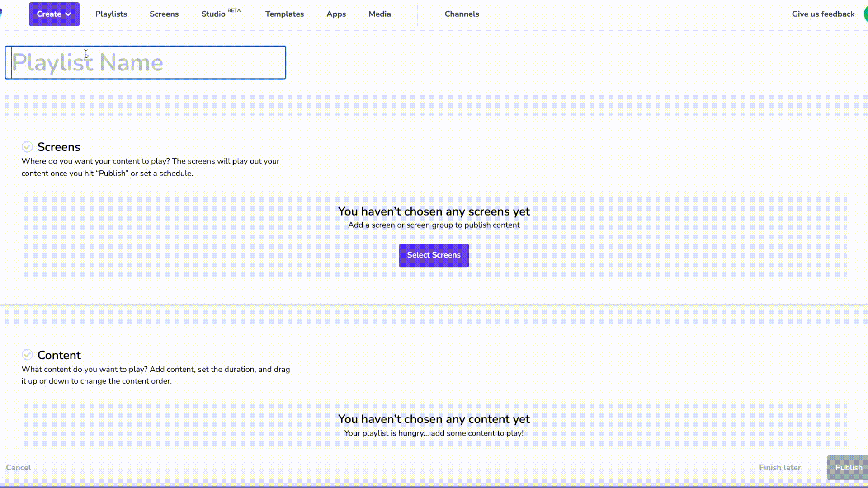
Task: Click 'You haven't chosen any screens yet' text
Action: click(x=434, y=211)
